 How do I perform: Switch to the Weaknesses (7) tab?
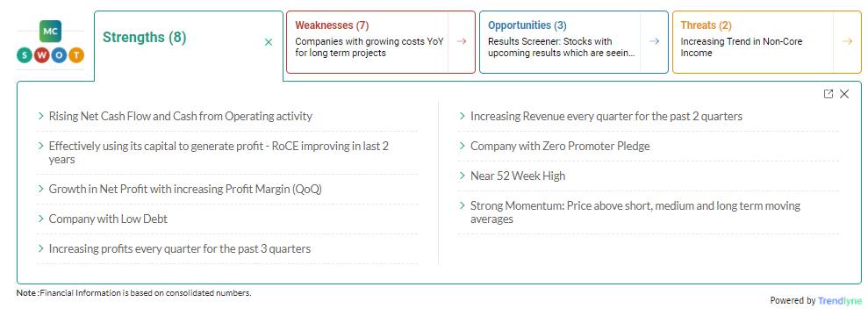pos(332,25)
